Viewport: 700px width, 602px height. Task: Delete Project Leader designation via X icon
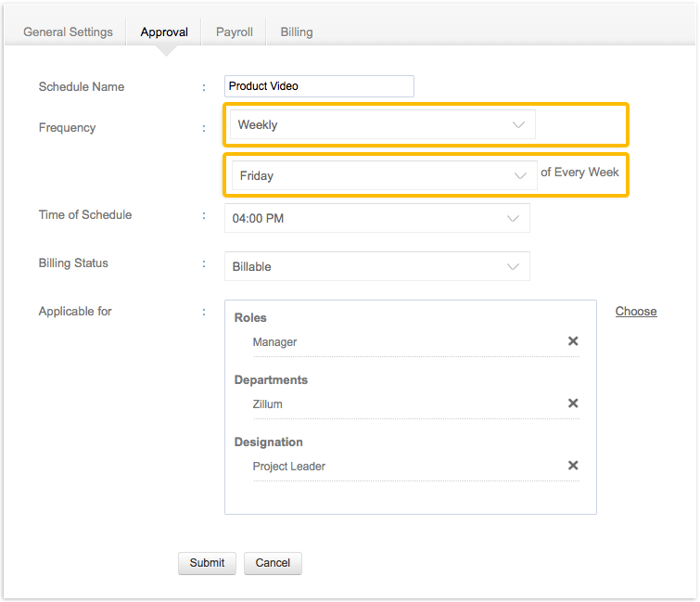click(x=573, y=466)
